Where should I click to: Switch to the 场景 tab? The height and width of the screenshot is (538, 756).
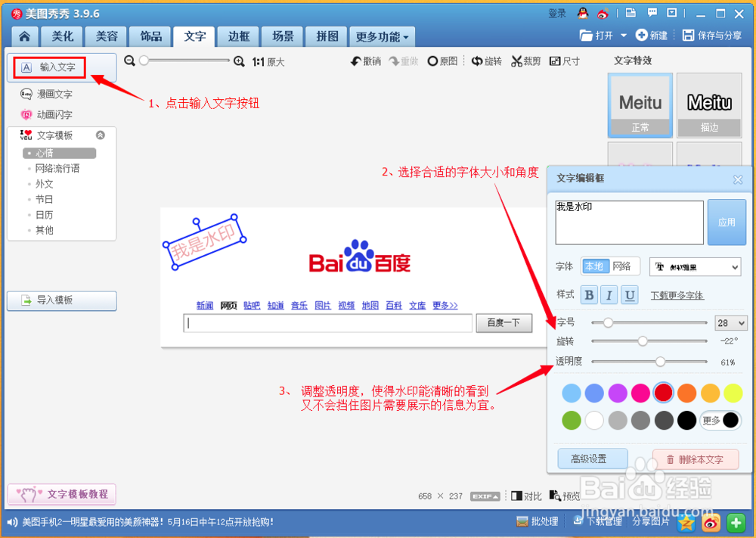pyautogui.click(x=283, y=36)
